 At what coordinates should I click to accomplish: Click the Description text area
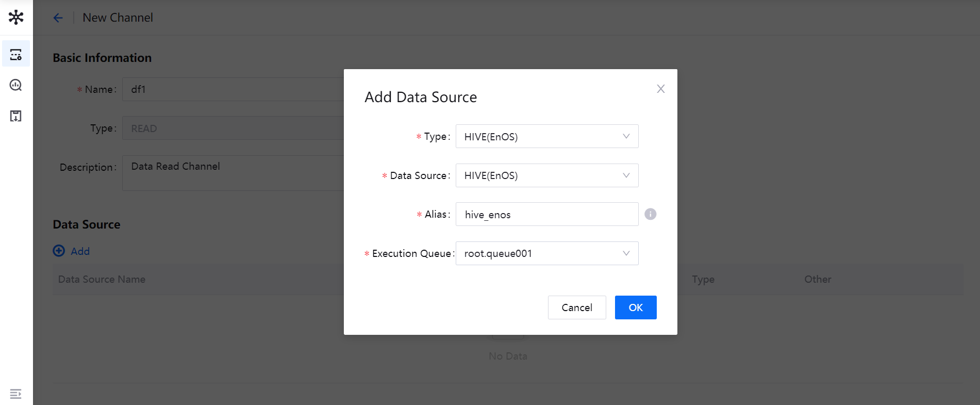233,173
